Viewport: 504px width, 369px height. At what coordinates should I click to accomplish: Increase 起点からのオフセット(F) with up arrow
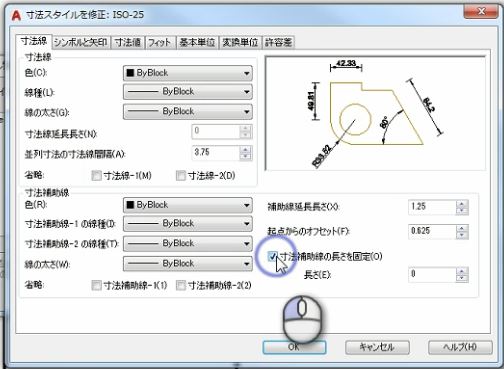click(x=462, y=228)
